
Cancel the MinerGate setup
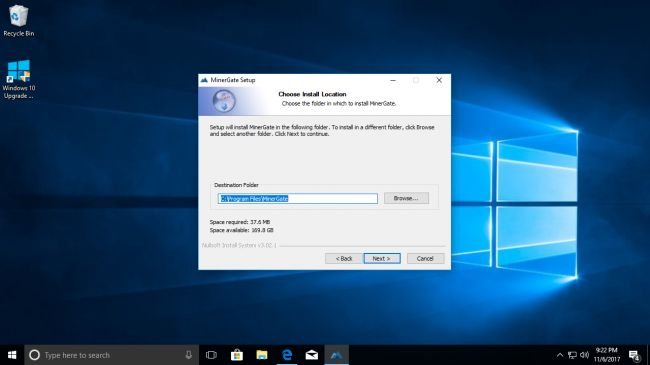(425, 258)
